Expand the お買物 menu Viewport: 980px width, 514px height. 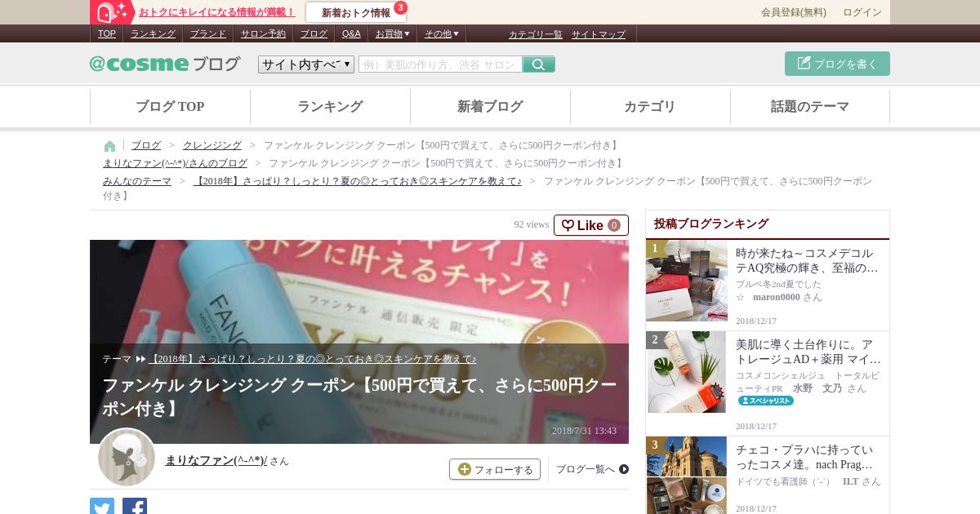coord(392,33)
